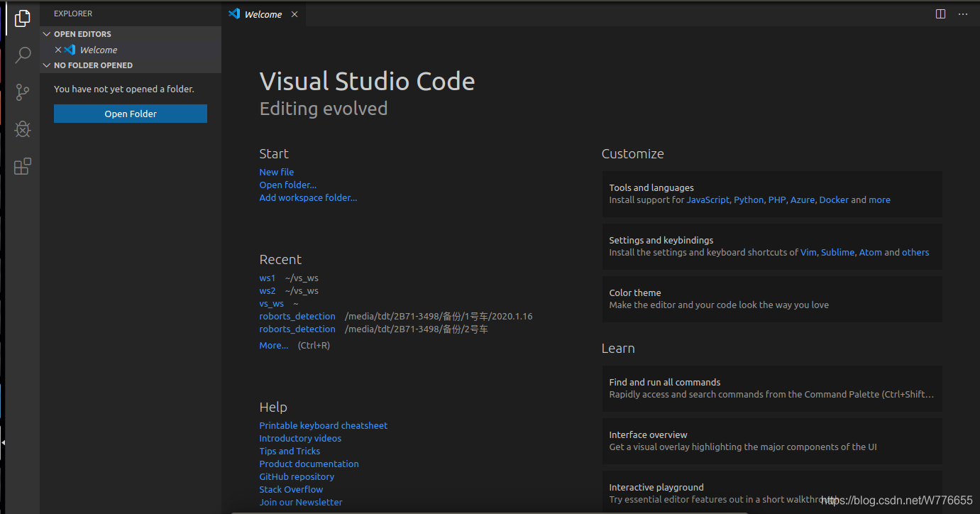Click the 'You have not yet opened a folder.' text
This screenshot has height=514, width=980.
[x=124, y=89]
